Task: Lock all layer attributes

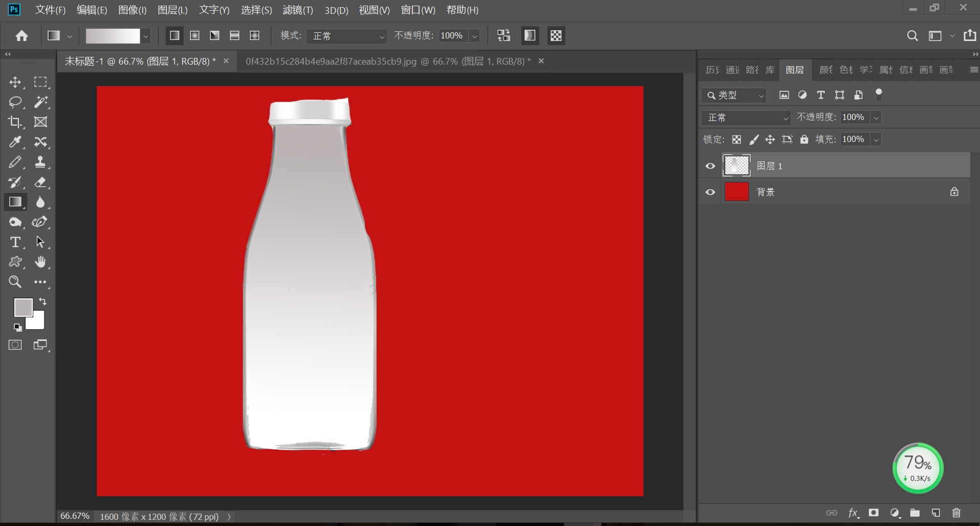Action: pyautogui.click(x=804, y=139)
